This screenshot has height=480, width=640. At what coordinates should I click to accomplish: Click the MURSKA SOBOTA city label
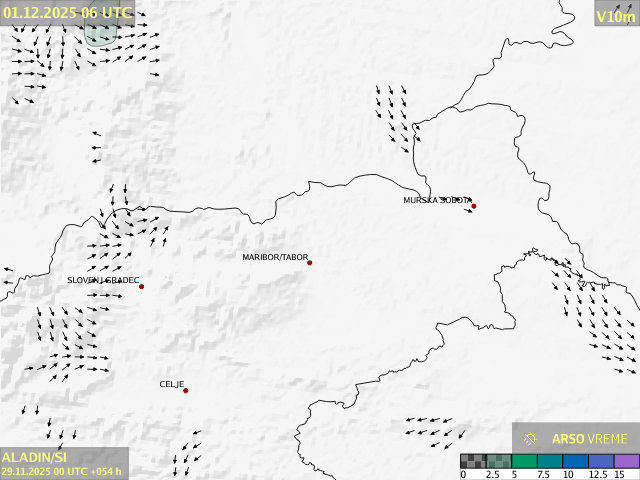[436, 200]
